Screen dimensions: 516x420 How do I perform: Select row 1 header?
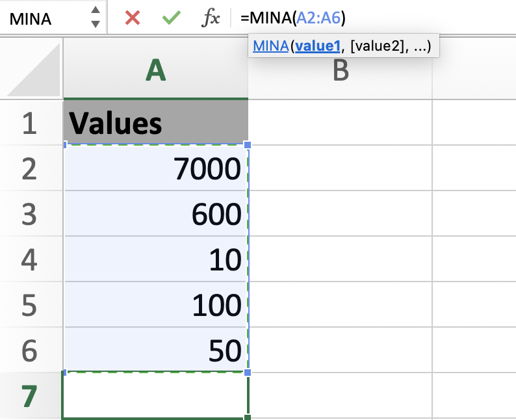point(30,123)
